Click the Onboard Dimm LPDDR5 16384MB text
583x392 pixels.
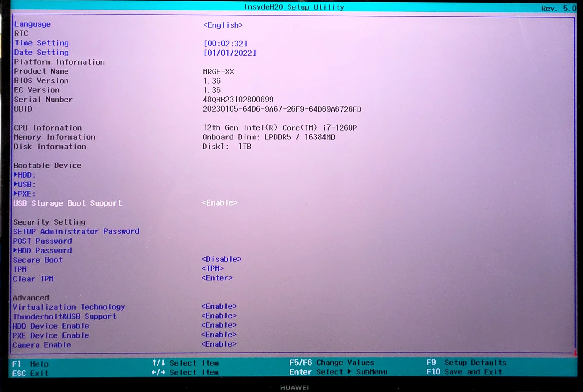coord(269,137)
